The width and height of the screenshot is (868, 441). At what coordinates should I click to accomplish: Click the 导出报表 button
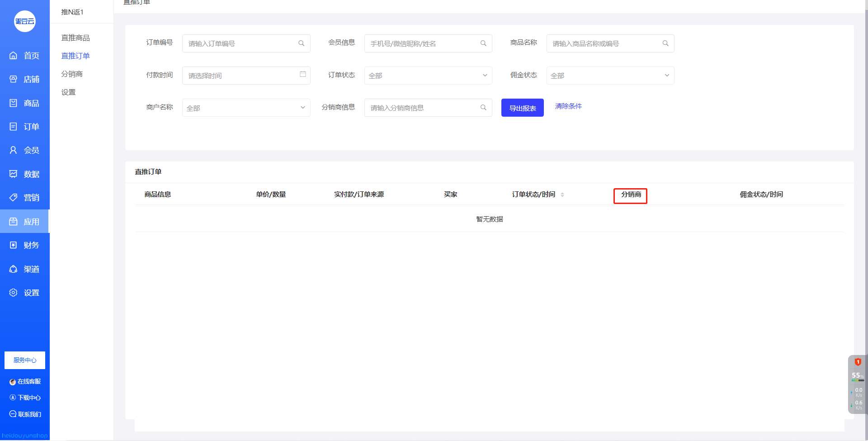(522, 108)
